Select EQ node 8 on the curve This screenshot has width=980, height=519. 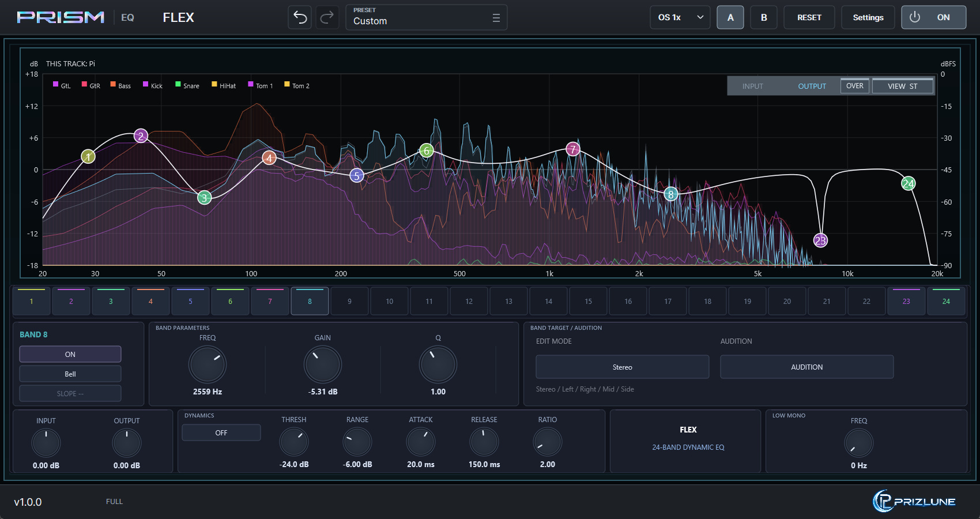tap(670, 194)
